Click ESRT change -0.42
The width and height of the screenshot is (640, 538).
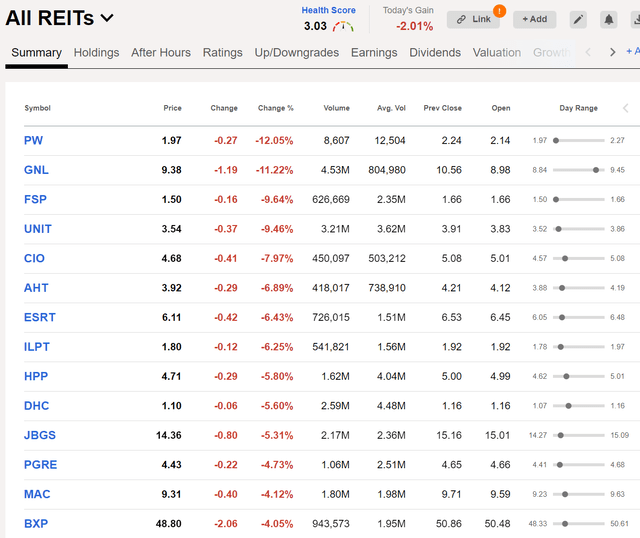pos(226,317)
